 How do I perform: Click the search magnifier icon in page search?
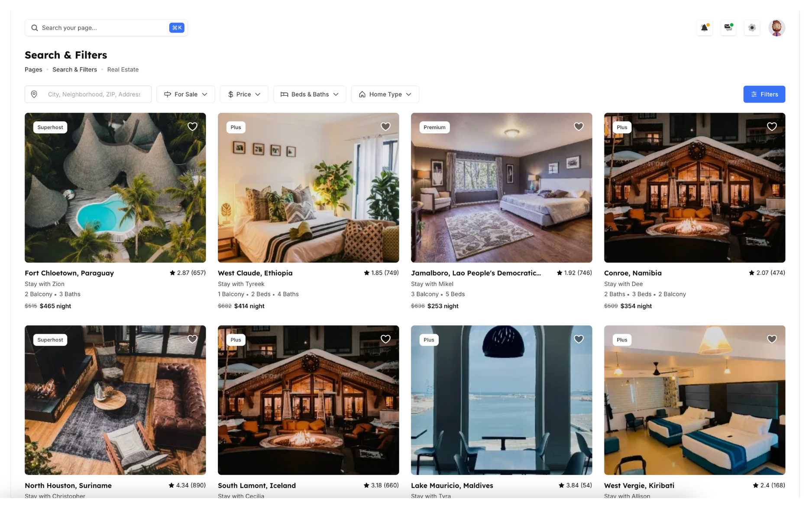coord(35,28)
